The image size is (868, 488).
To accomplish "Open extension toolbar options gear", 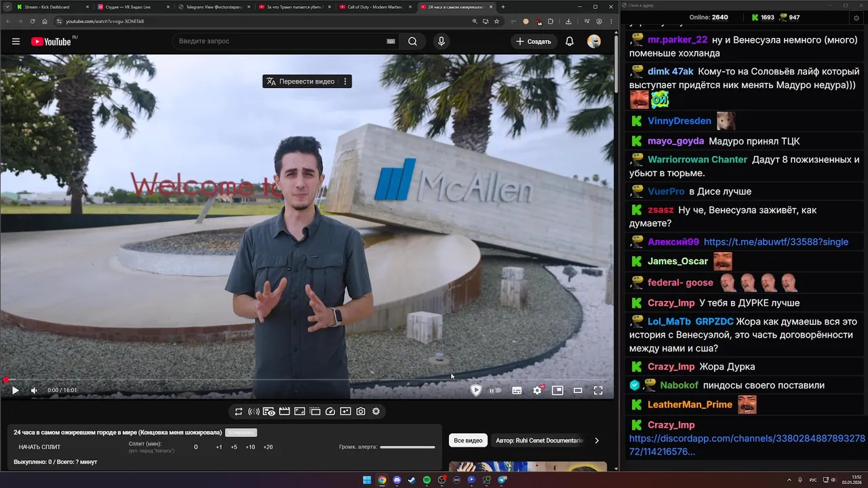I will 376,411.
